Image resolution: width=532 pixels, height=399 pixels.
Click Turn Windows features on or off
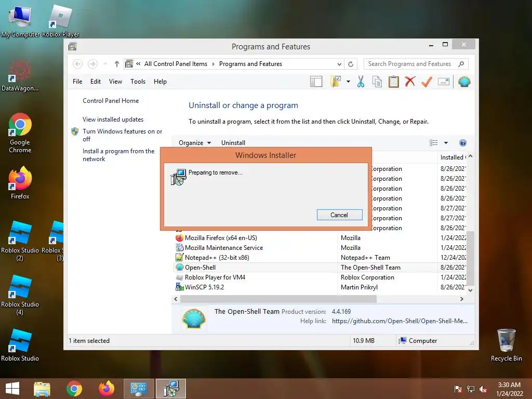[122, 135]
